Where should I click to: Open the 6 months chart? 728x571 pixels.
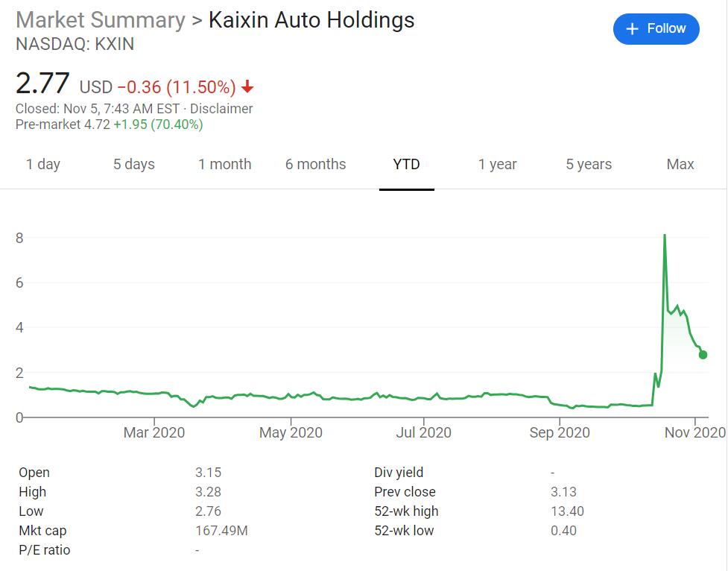pyautogui.click(x=315, y=164)
